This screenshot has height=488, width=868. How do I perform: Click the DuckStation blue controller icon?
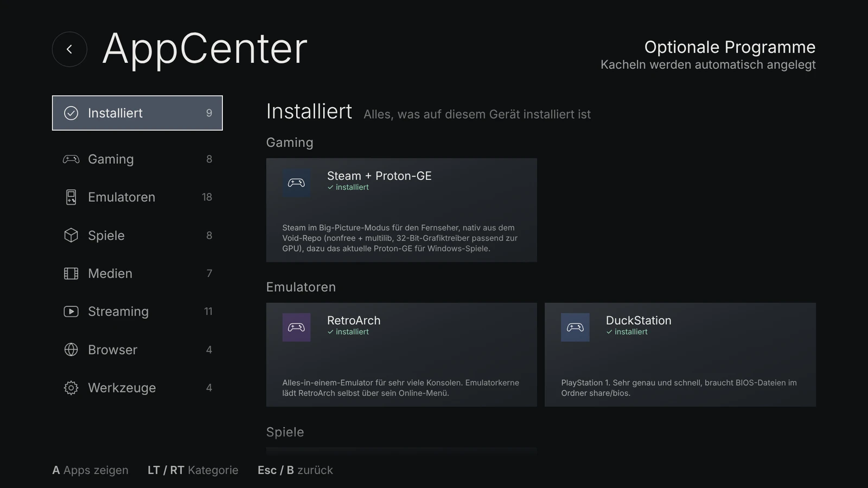[575, 327]
